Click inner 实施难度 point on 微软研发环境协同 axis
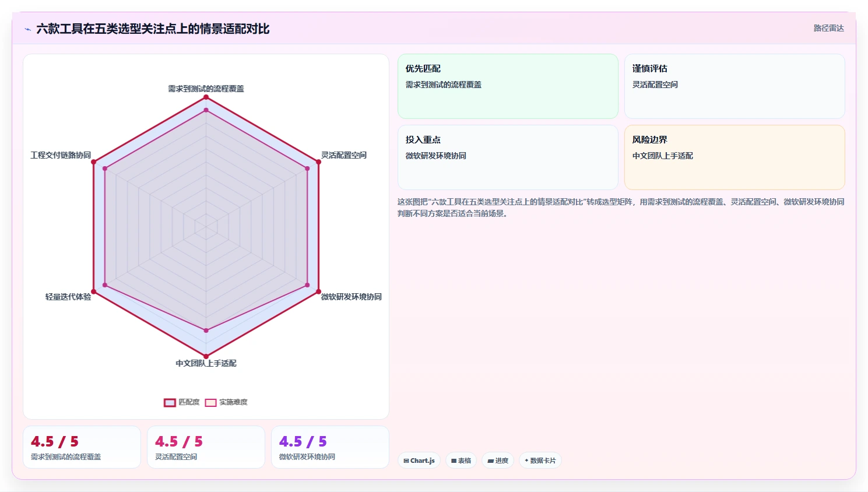 click(307, 285)
